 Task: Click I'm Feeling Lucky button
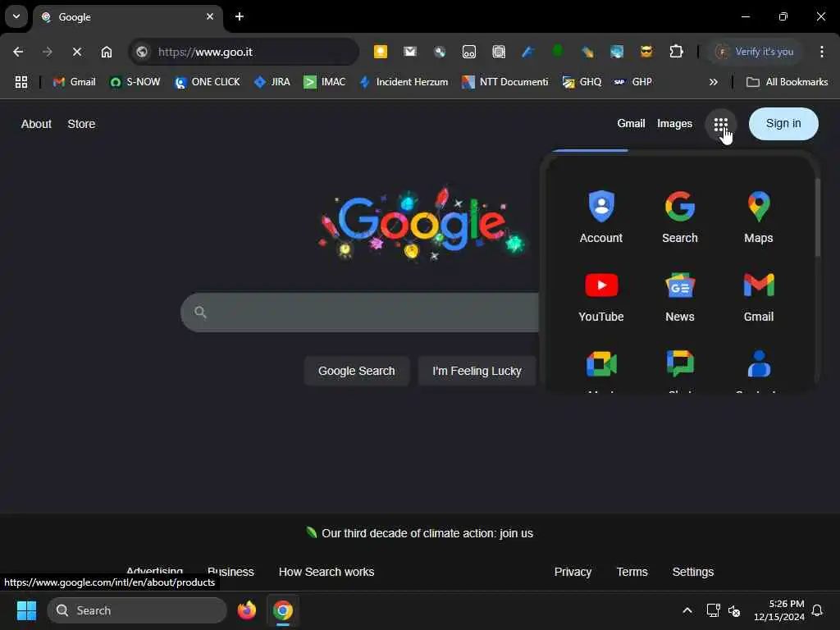[477, 371]
